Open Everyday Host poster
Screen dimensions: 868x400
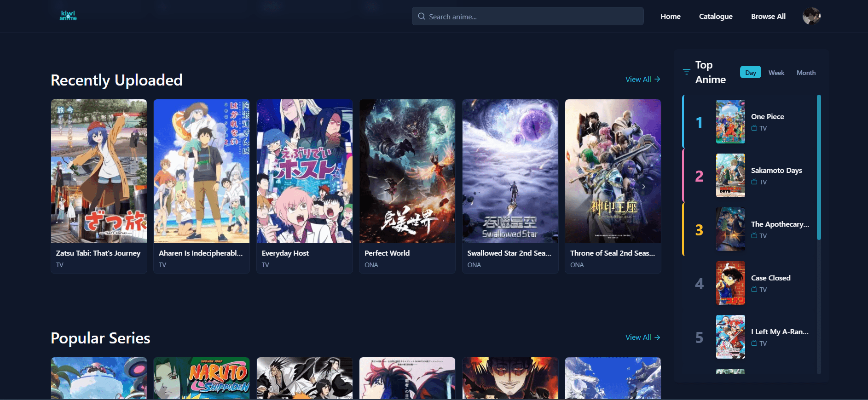pyautogui.click(x=305, y=171)
